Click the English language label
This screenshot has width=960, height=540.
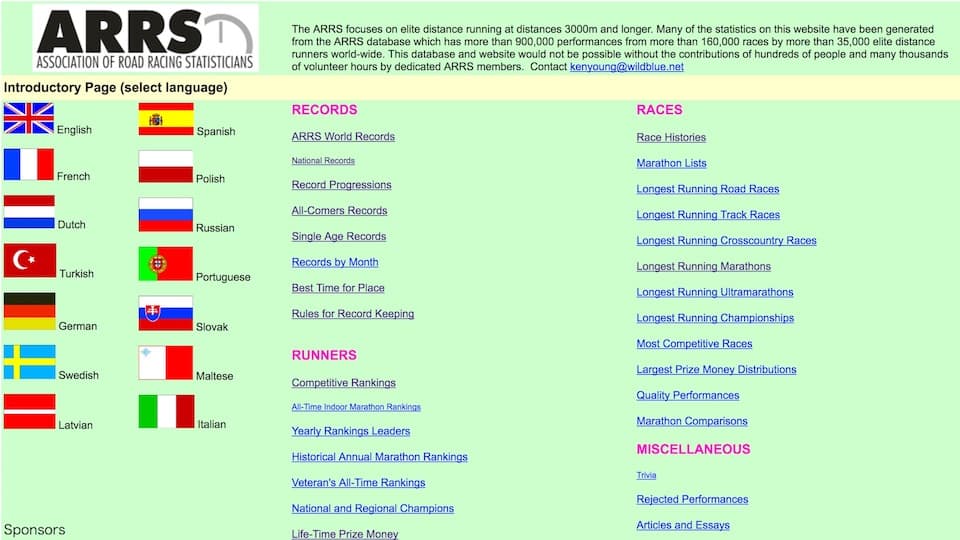click(74, 130)
